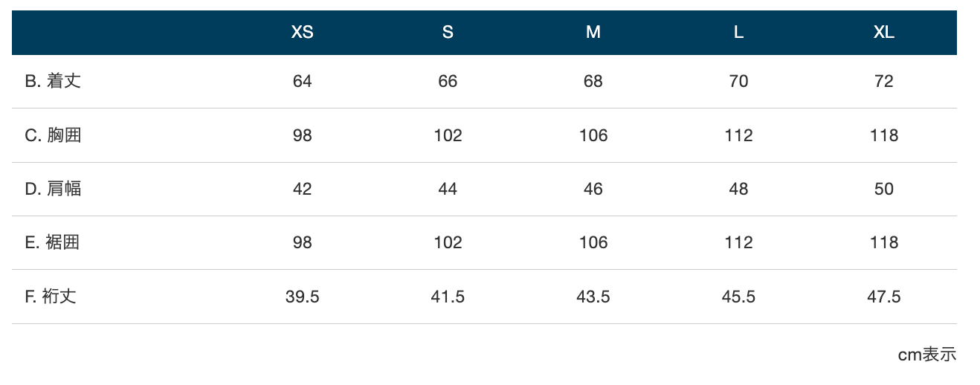Select the 肩幅 value 48 for L
This screenshot has width=980, height=385.
738,189
